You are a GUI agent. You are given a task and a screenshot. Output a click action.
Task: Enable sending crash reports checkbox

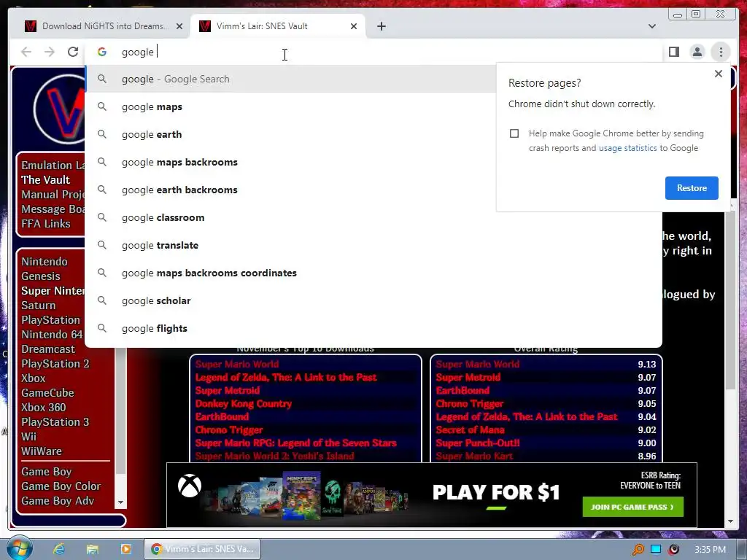click(514, 133)
